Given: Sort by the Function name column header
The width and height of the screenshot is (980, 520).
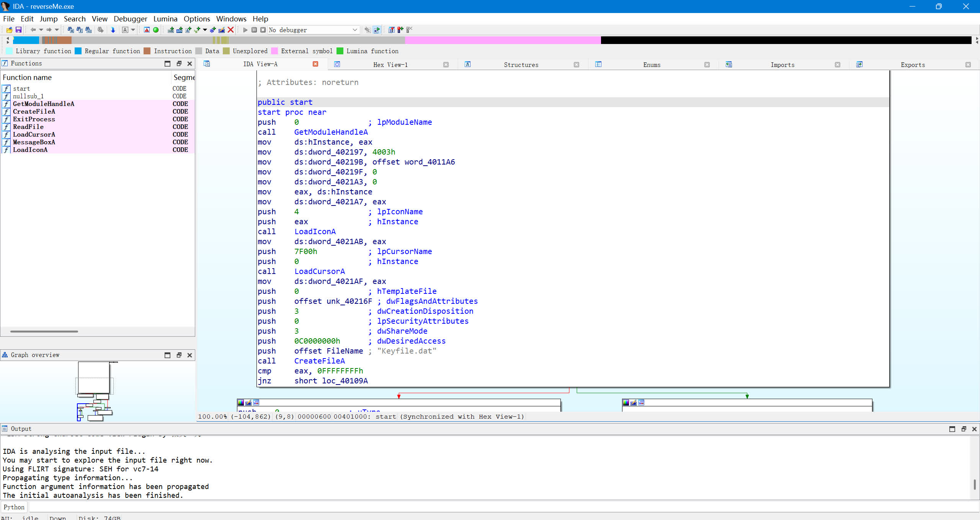Looking at the screenshot, I should [86, 77].
